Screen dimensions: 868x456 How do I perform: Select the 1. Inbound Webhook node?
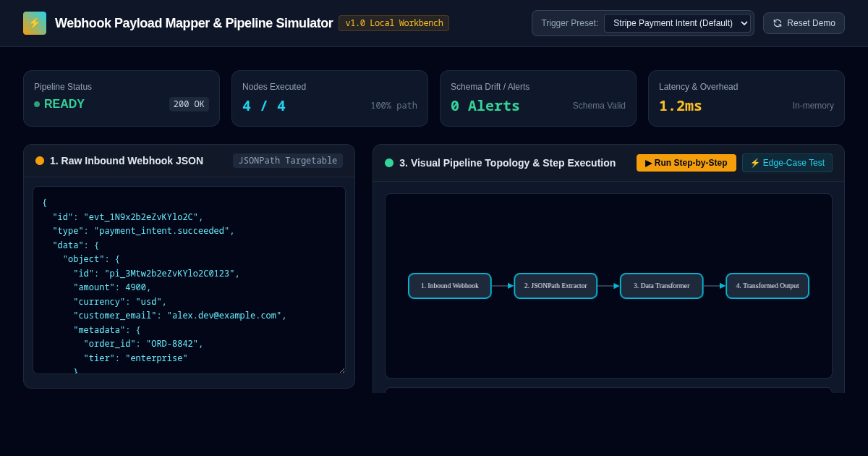point(450,286)
